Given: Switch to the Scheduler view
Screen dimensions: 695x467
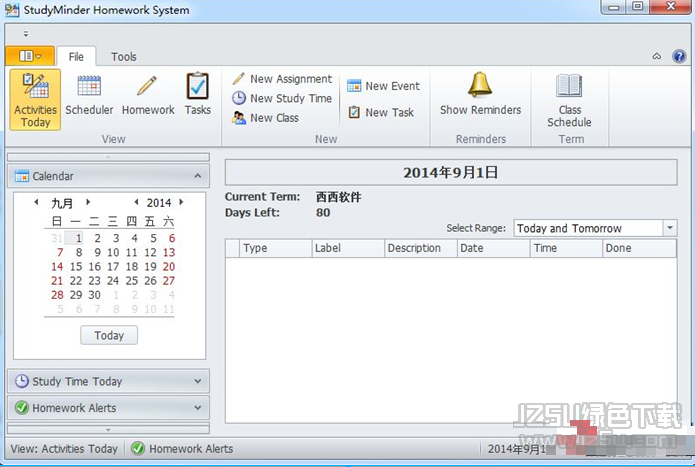Looking at the screenshot, I should [89, 95].
